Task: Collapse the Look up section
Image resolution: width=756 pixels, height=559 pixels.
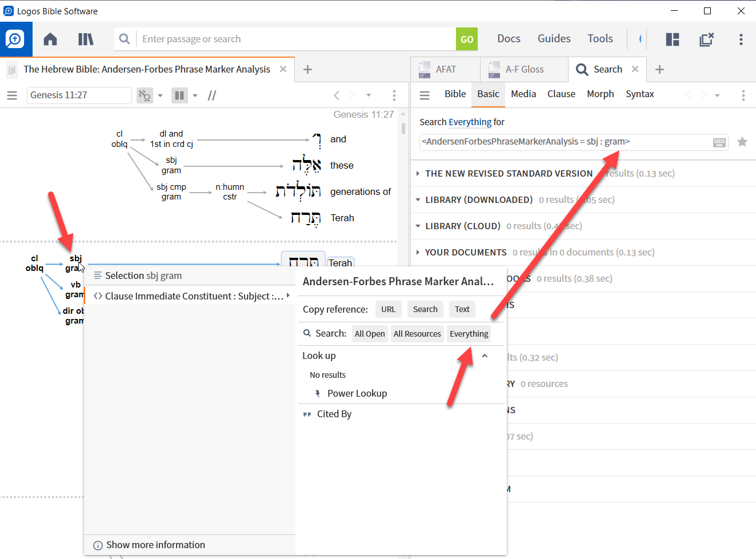Action: [x=485, y=356]
